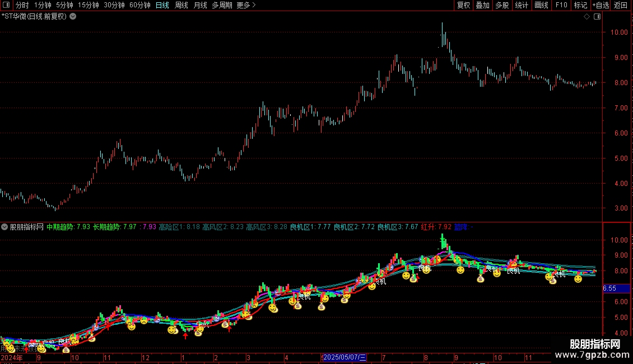
Task: Switch to the 日线 daily chart
Action: coord(162,5)
